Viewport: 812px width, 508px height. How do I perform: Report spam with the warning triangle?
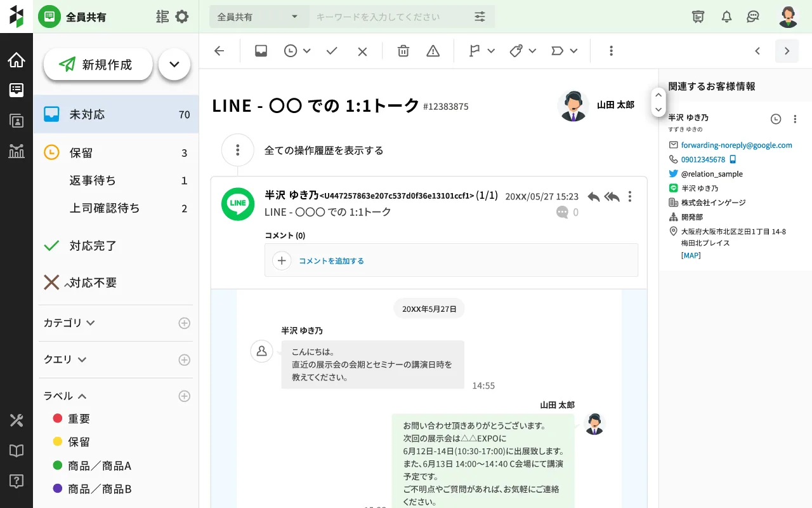pyautogui.click(x=433, y=51)
